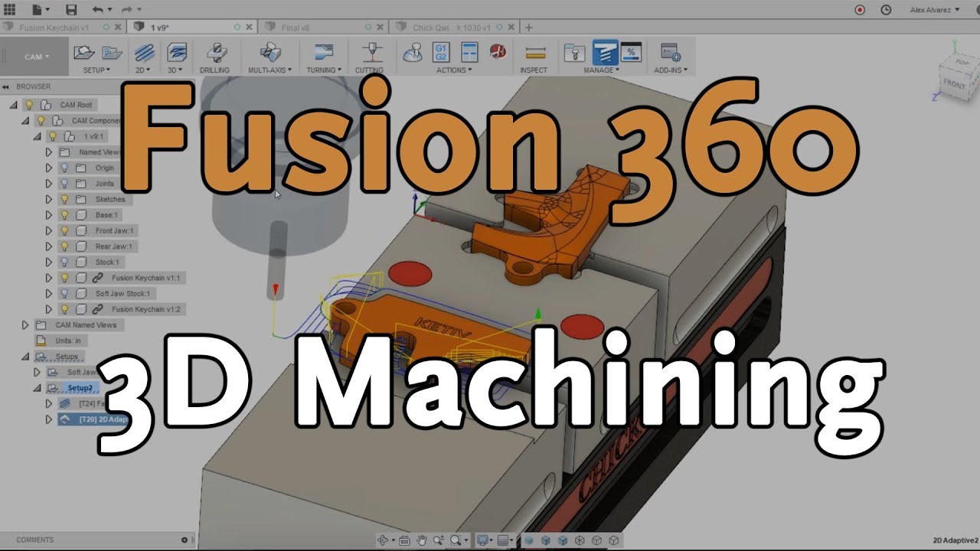This screenshot has height=551, width=980.
Task: Toggle the Base:1 visibility light bulb
Action: (64, 215)
